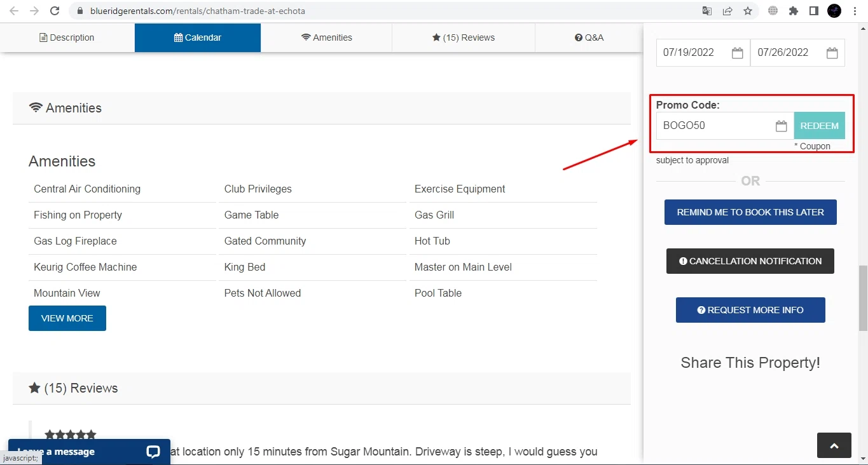Switch to the Amenities tab

coord(326,37)
